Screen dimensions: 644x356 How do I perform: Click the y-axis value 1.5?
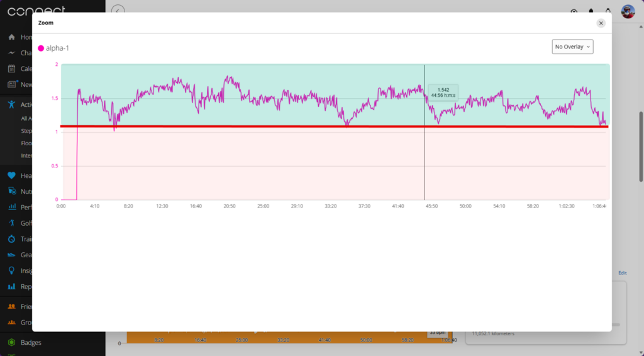tap(54, 99)
